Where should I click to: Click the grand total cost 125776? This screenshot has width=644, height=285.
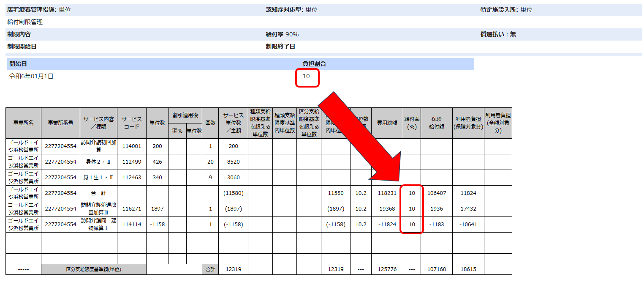coord(387,269)
